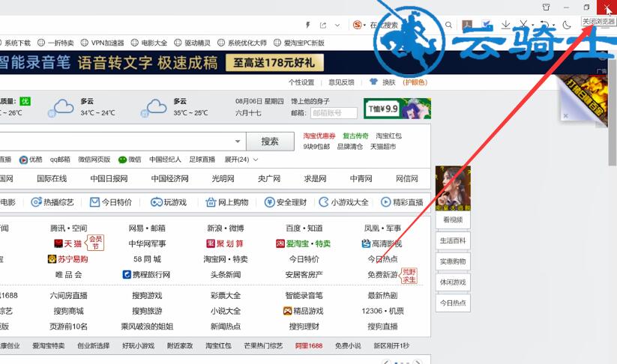Select the 看视频 sidebar tab
617x364 pixels.
[x=453, y=219]
